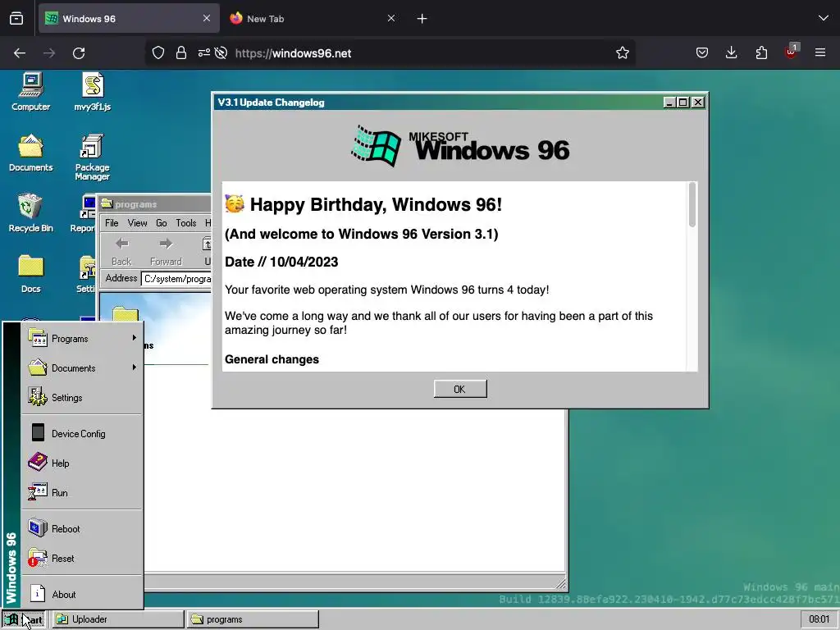Viewport: 840px width, 630px height.
Task: Open View menu in programs window
Action: click(x=137, y=223)
